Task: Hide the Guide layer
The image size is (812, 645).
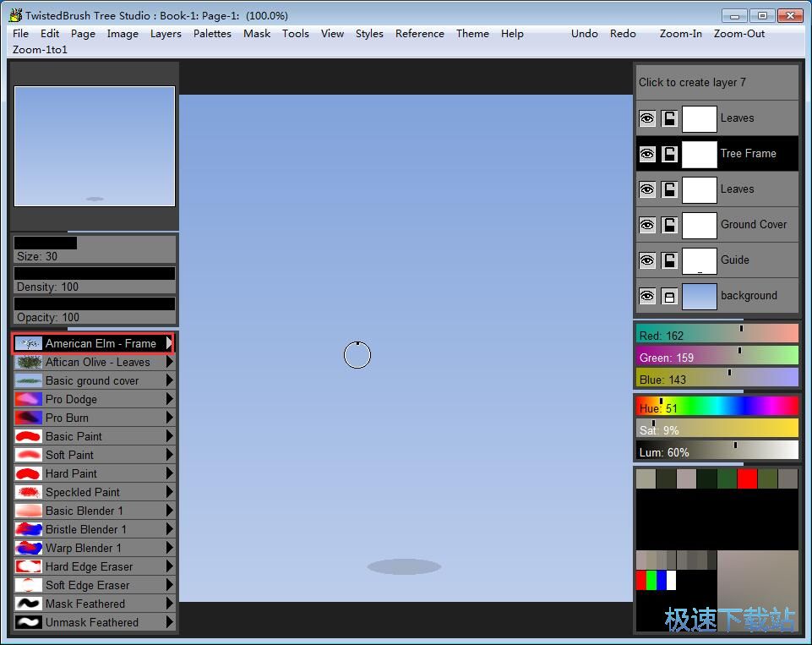Action: 646,260
